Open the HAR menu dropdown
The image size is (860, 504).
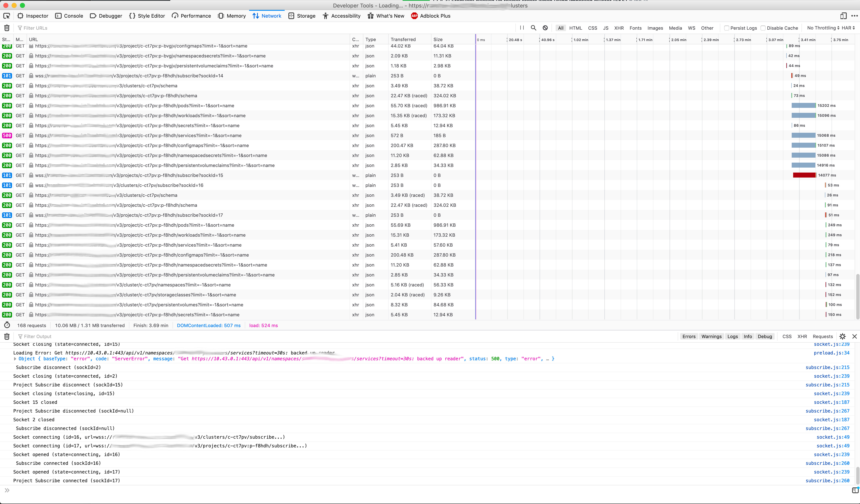(x=848, y=28)
